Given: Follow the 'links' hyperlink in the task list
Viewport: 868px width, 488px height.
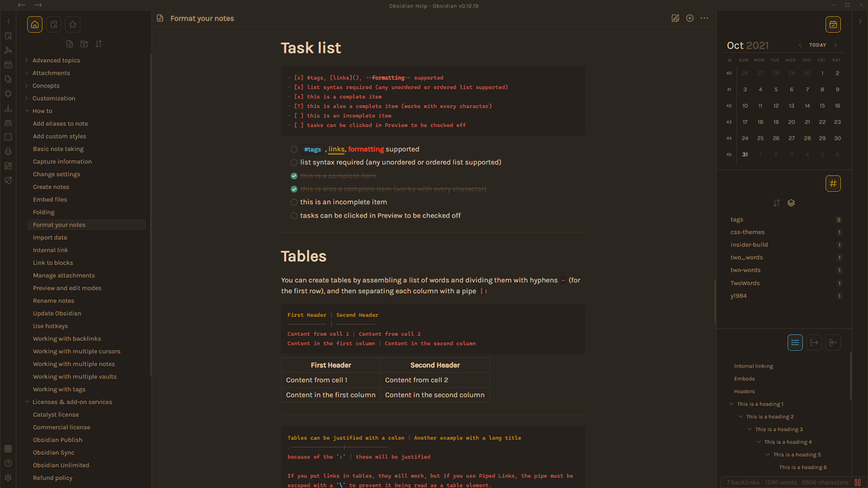Looking at the screenshot, I should 337,150.
